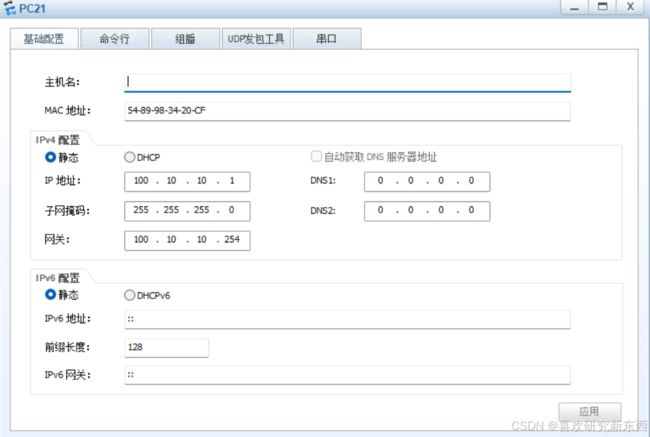650x437 pixels.
Task: Click the MAC 地址 label text
Action: pyautogui.click(x=67, y=111)
